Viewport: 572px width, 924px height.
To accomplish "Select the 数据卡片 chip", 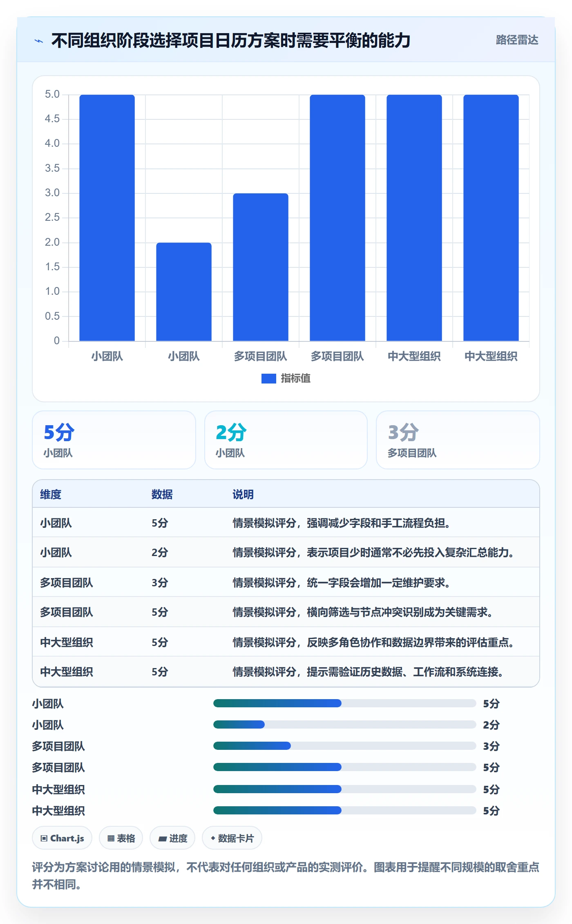I will pos(232,838).
